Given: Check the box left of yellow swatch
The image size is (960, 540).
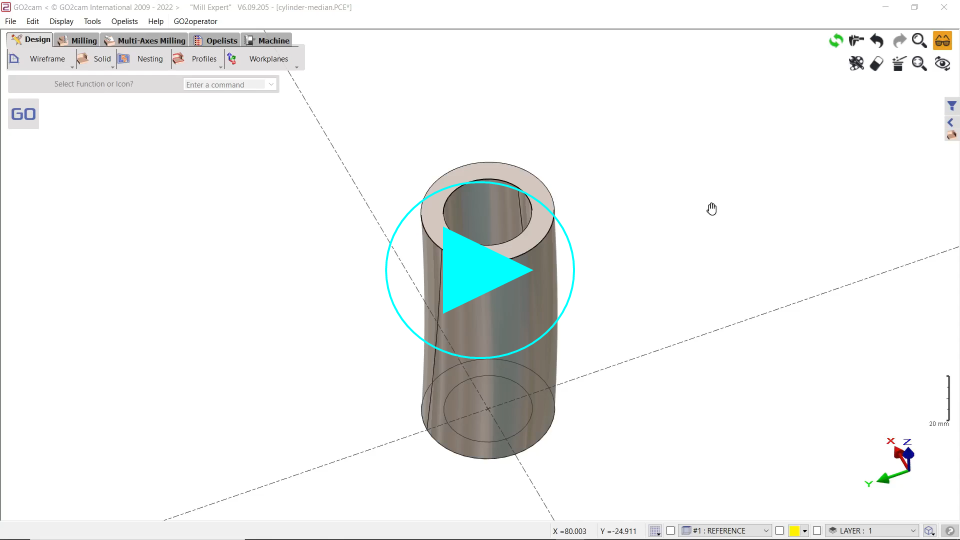Looking at the screenshot, I should (x=779, y=531).
